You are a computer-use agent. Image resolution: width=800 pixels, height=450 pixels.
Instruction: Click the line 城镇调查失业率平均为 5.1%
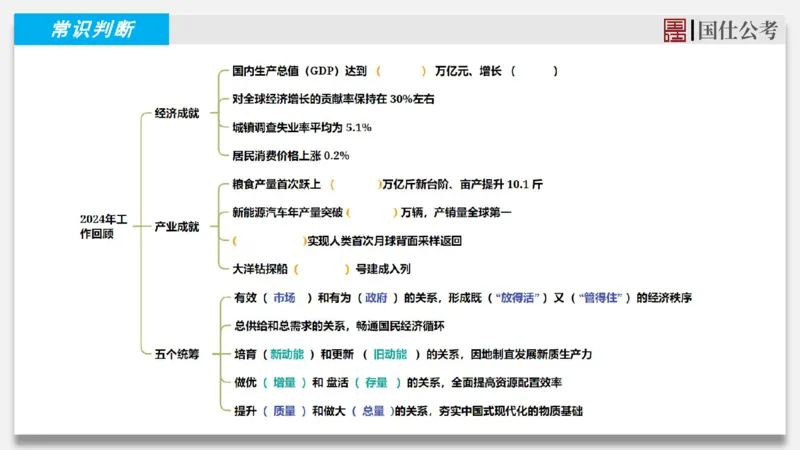click(x=302, y=128)
